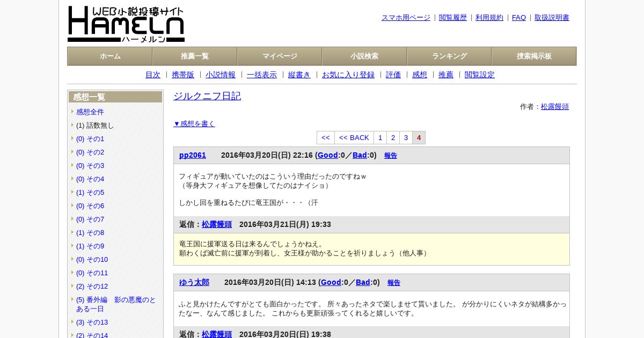The height and width of the screenshot is (338, 644).
Task: Open the ホーム navigation tab
Action: point(110,56)
